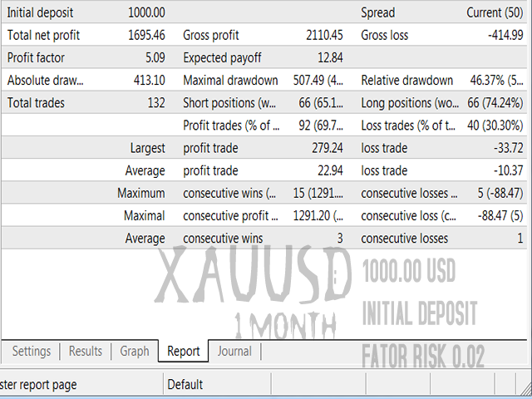
Task: Select the Report tab
Action: (x=184, y=352)
